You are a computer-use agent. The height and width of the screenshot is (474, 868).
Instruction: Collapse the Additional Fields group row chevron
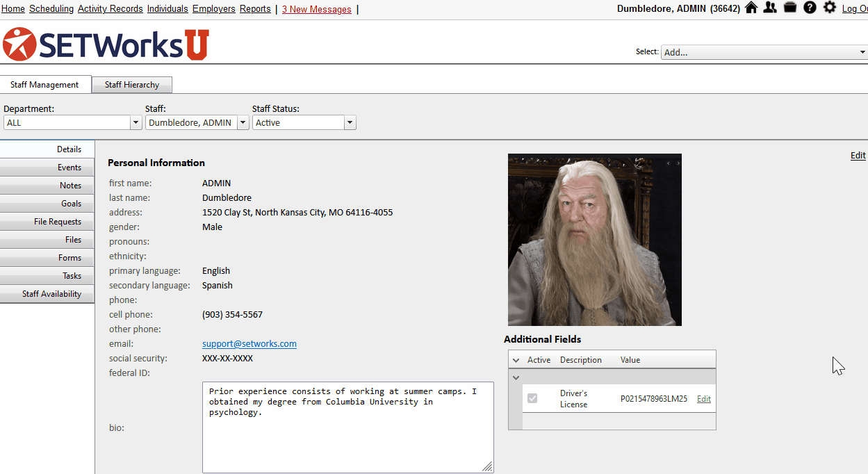(516, 377)
